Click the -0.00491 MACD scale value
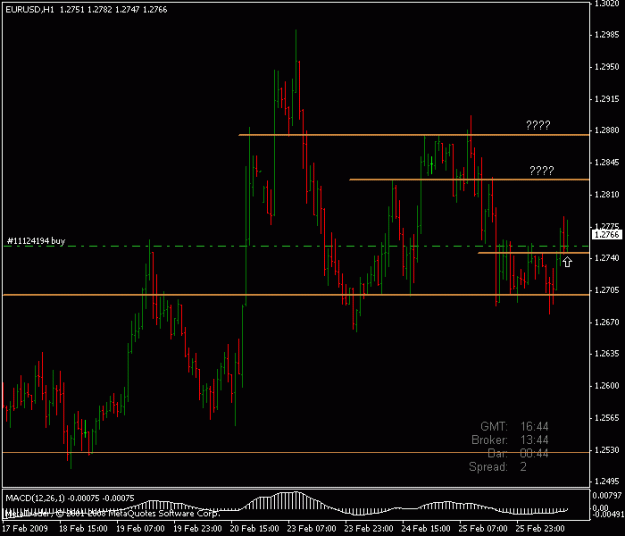625x536 pixels. coord(607,514)
